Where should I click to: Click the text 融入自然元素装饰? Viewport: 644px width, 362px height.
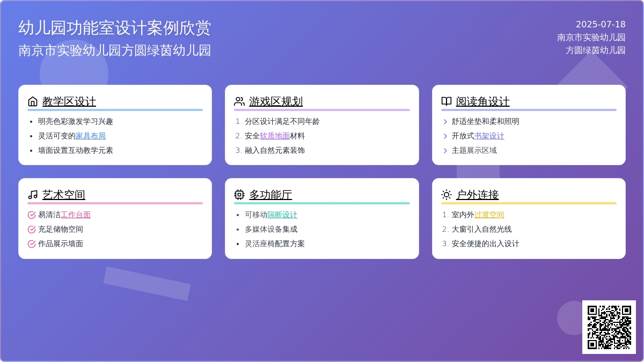pyautogui.click(x=275, y=150)
